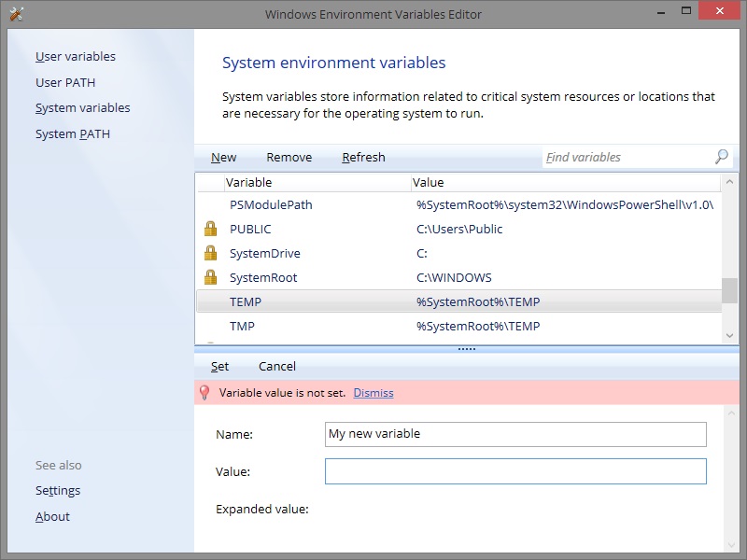Viewport: 747px width, 560px height.
Task: Open Settings from sidebar
Action: [58, 491]
